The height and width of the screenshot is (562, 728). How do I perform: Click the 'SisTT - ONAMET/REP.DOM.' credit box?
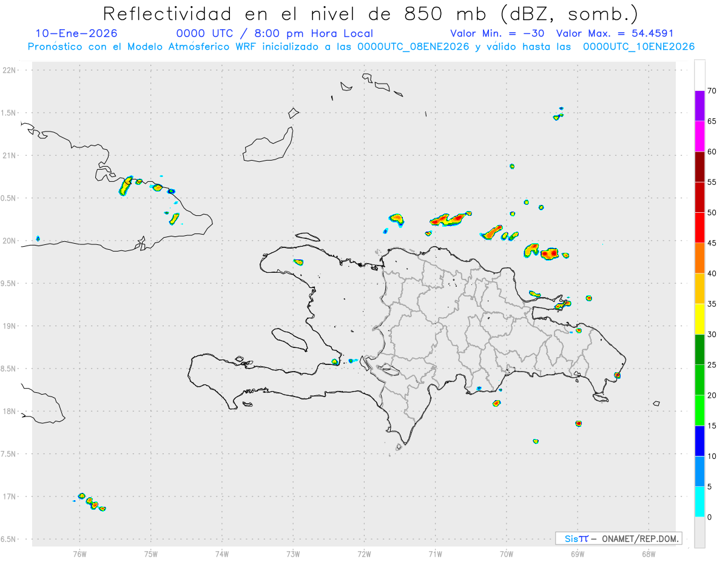[619, 538]
